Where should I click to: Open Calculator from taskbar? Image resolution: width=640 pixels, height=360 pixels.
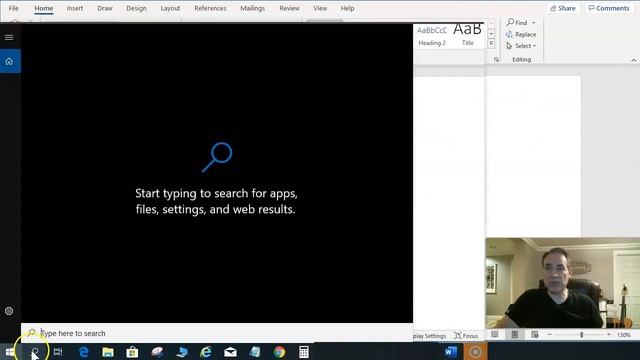[304, 351]
